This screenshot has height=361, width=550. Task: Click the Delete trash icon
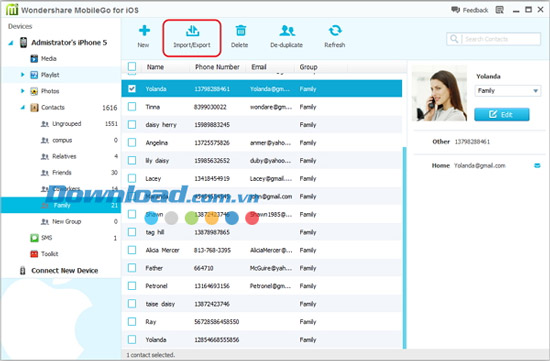click(x=241, y=31)
